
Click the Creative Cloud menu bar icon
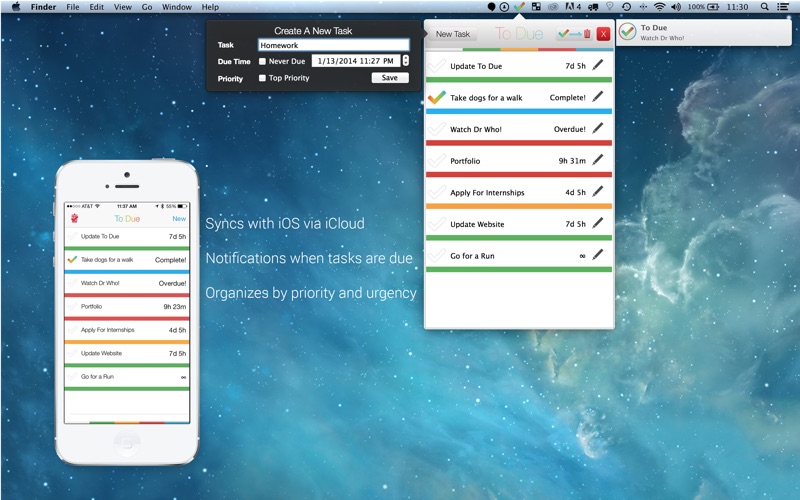click(x=553, y=7)
